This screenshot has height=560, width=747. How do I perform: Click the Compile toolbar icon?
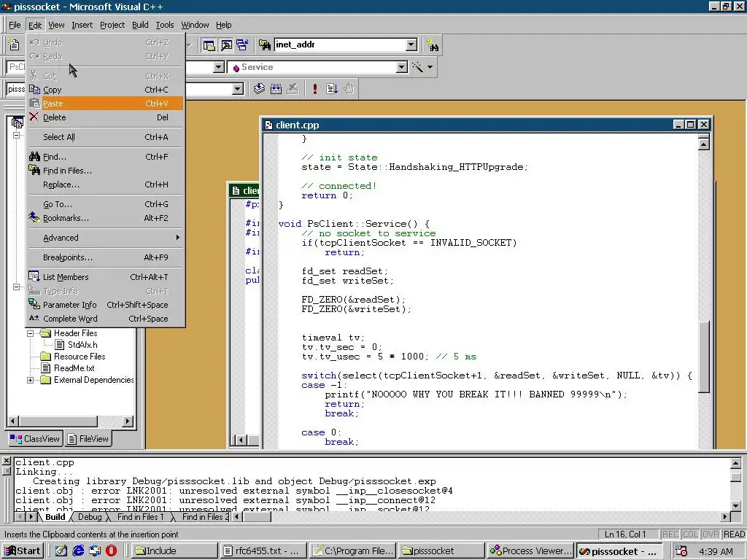coord(259,89)
